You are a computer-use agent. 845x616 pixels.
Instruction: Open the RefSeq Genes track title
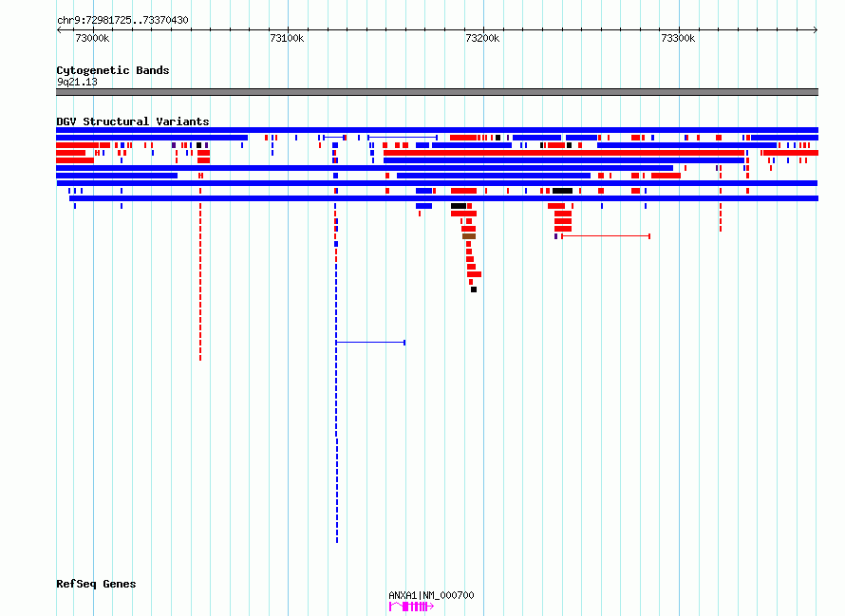tap(96, 584)
